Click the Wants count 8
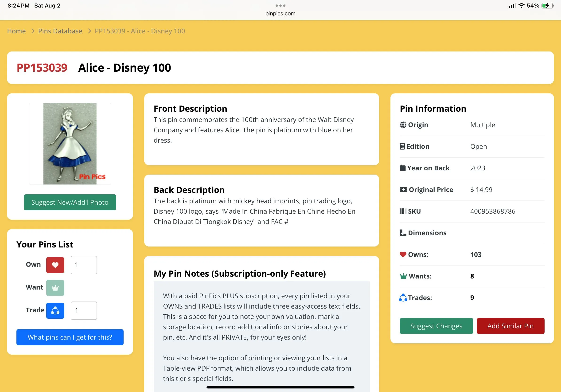The height and width of the screenshot is (392, 561). click(472, 276)
